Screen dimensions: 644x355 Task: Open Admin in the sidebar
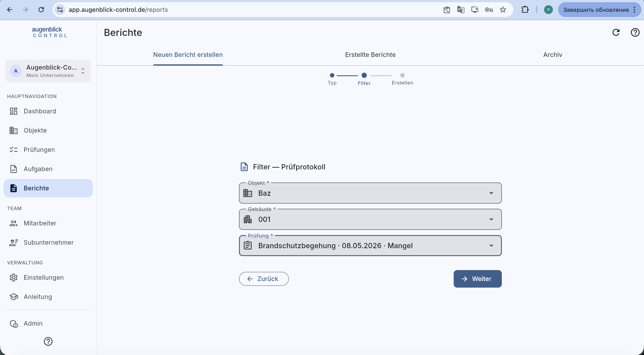click(48, 323)
